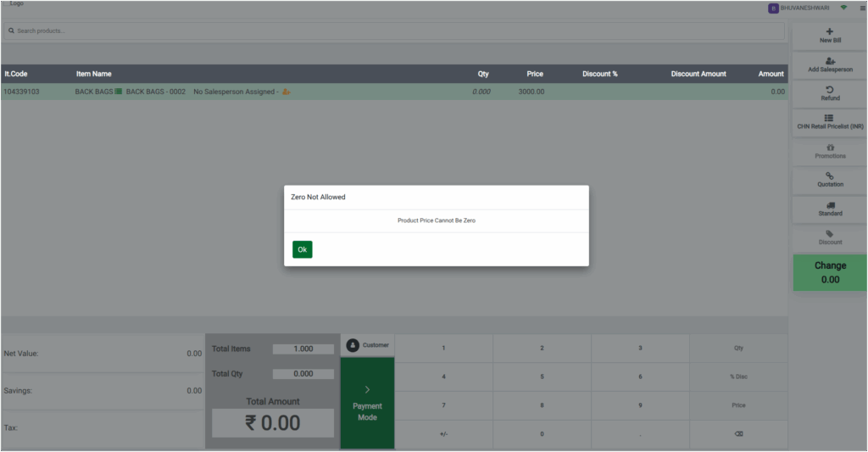Focus the Search products field
The image size is (868, 452).
(394, 31)
